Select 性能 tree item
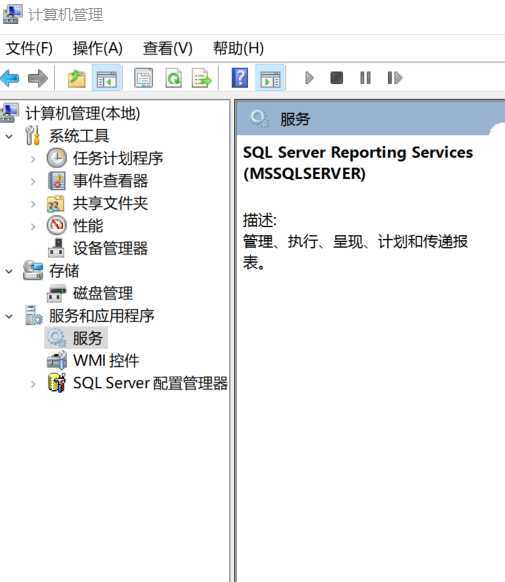The height and width of the screenshot is (582, 505). (x=88, y=226)
